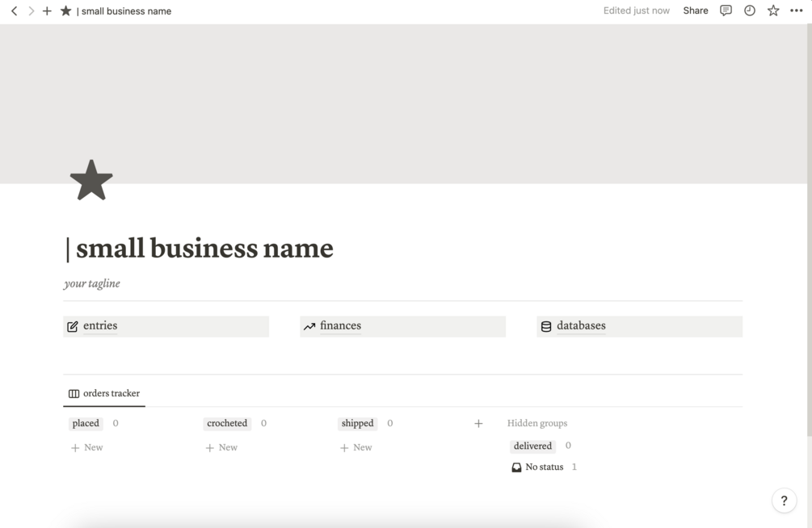Expand the No status hidden group

pyautogui.click(x=544, y=467)
